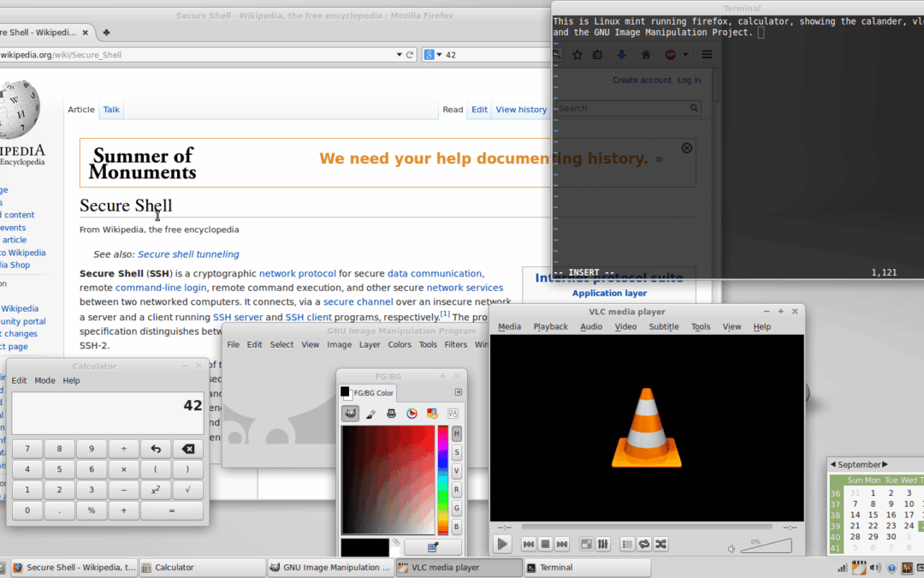
Task: Click the volume icon in system tray
Action: 875,568
